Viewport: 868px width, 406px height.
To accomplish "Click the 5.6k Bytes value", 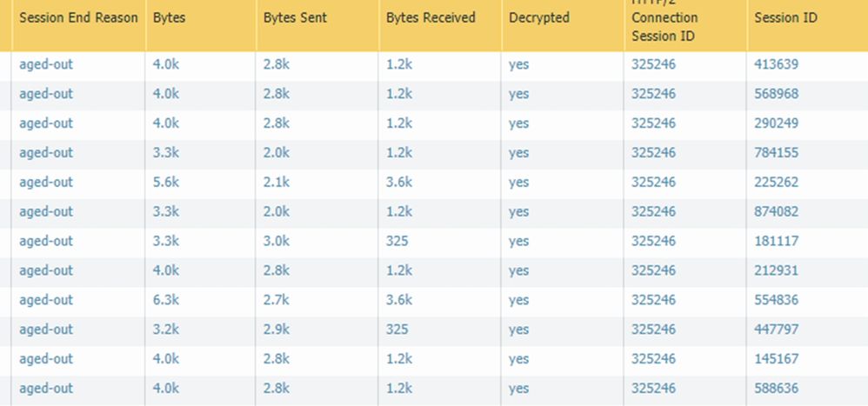I will [166, 183].
